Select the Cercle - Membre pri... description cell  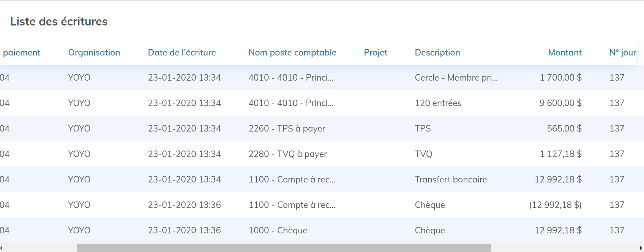(x=456, y=78)
